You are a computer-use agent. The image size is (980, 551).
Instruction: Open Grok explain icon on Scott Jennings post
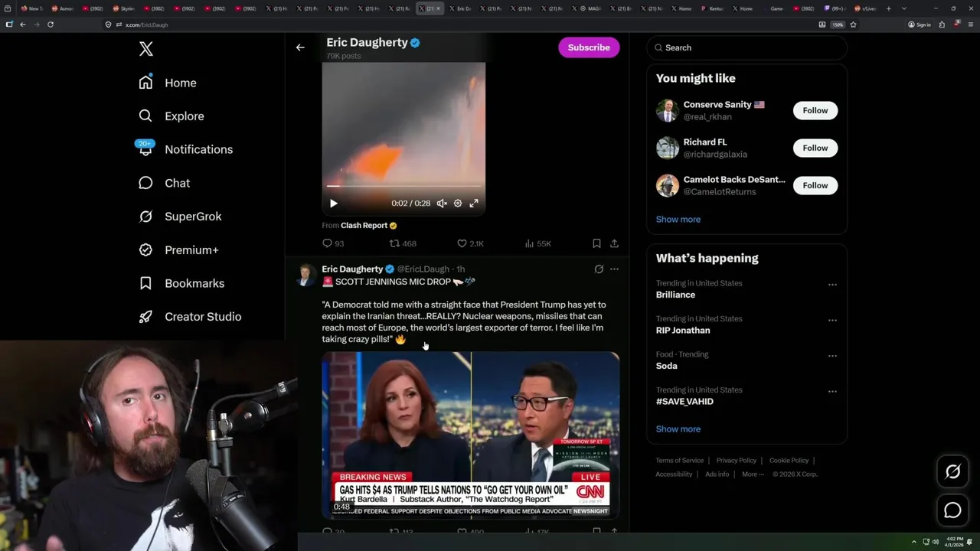[599, 269]
